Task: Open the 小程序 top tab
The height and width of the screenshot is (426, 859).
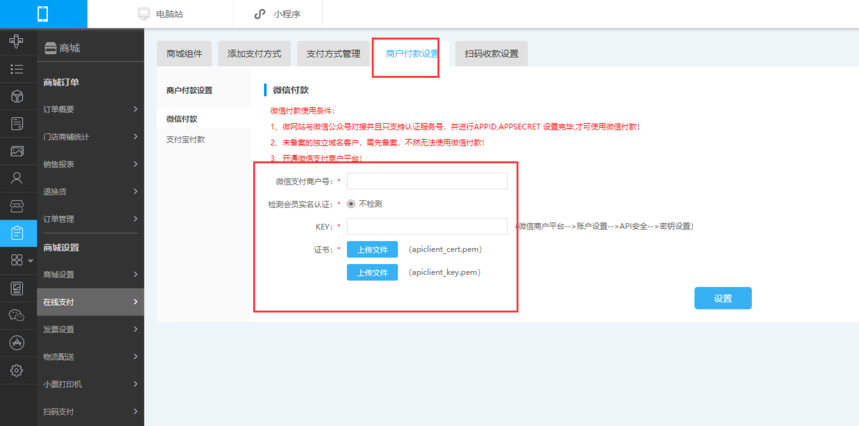Action: click(x=278, y=14)
